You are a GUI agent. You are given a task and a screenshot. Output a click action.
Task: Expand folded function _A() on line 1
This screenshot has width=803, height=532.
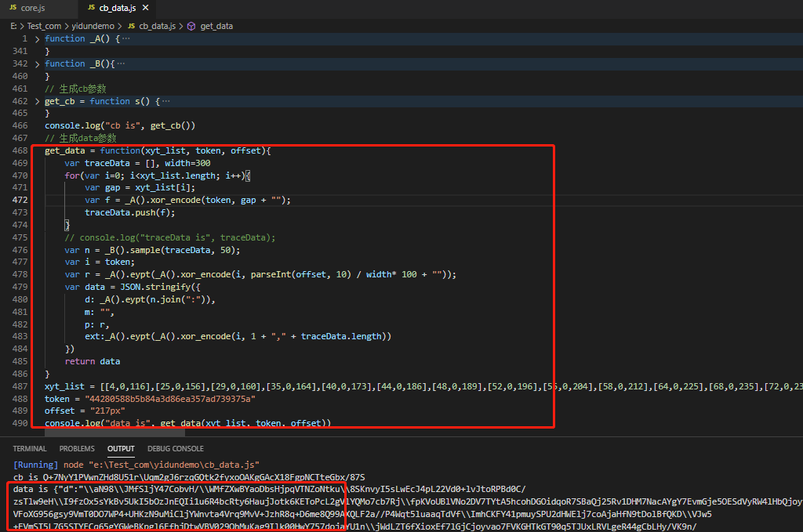(x=37, y=39)
